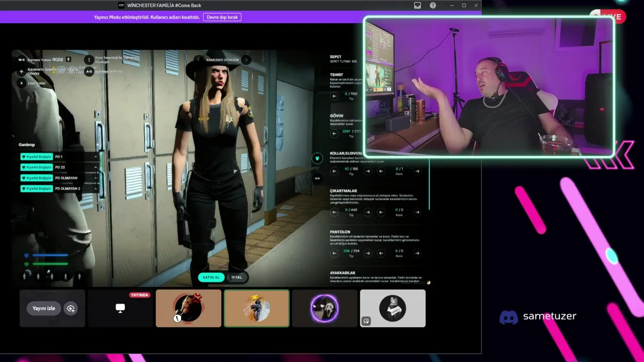
Task: Cancel with the İPTAL button
Action: (236, 277)
